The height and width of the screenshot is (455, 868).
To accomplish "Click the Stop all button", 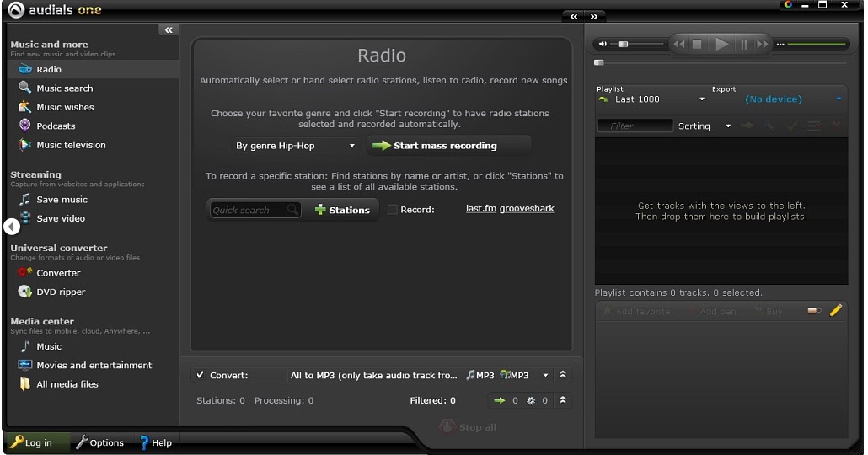I will pyautogui.click(x=469, y=426).
